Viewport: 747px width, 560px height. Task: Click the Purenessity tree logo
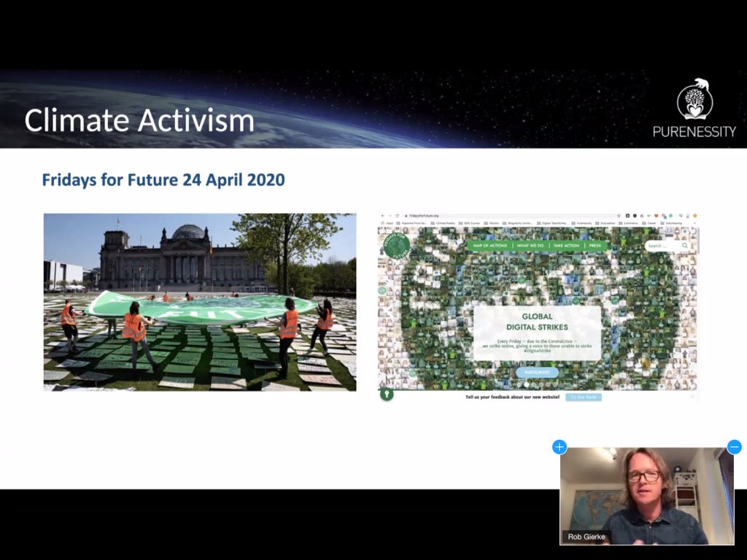pyautogui.click(x=694, y=99)
